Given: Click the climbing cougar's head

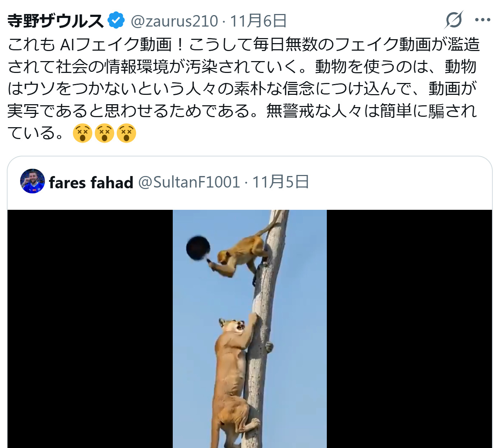Looking at the screenshot, I should [x=232, y=327].
